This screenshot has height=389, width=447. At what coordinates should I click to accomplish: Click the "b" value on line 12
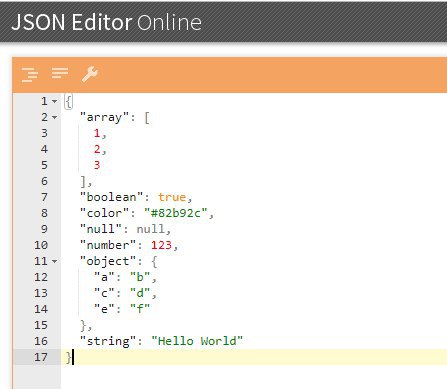[x=140, y=277]
